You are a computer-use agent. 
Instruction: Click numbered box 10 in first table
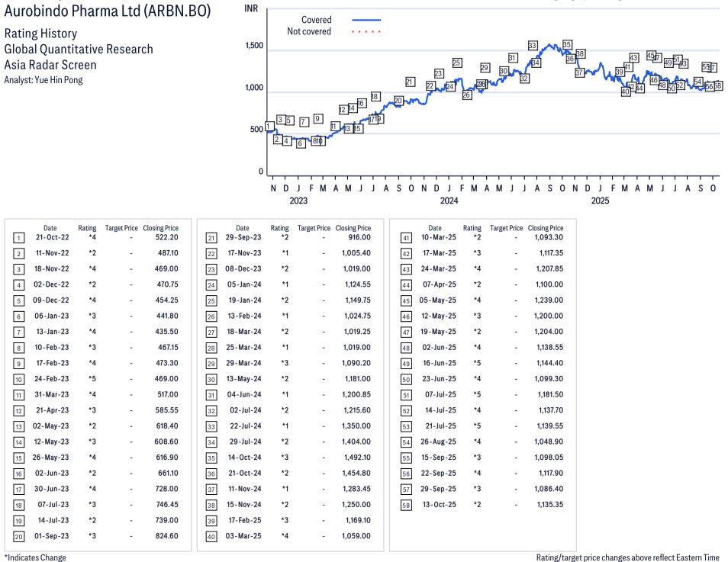[19, 379]
